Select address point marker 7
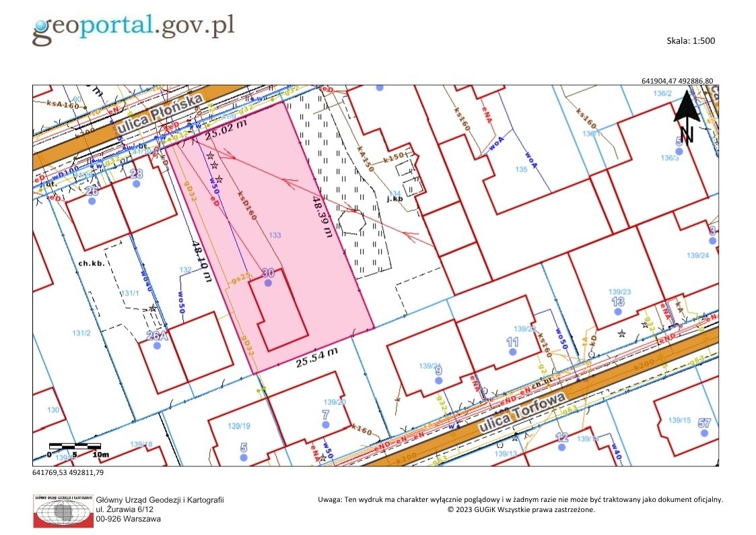The image size is (756, 535). (x=325, y=424)
